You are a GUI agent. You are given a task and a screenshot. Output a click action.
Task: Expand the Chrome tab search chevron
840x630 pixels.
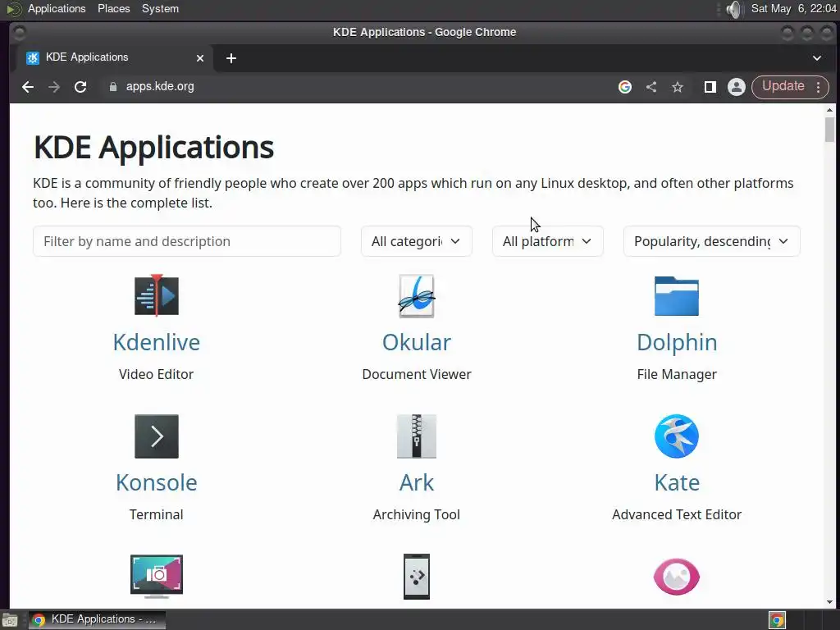[817, 58]
